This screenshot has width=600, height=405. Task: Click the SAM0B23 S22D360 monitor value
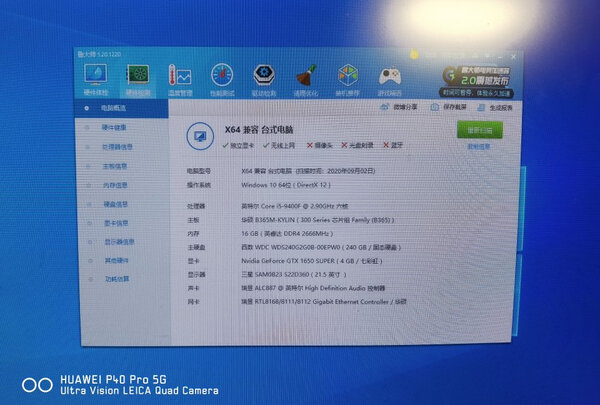click(x=294, y=275)
